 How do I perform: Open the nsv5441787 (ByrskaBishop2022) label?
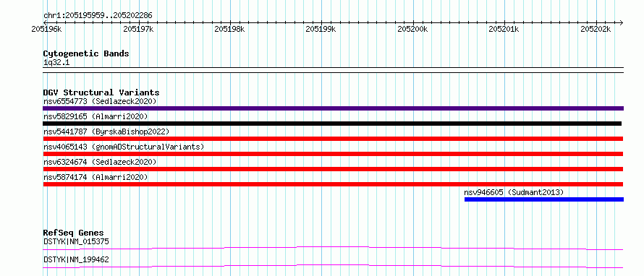pyautogui.click(x=106, y=131)
